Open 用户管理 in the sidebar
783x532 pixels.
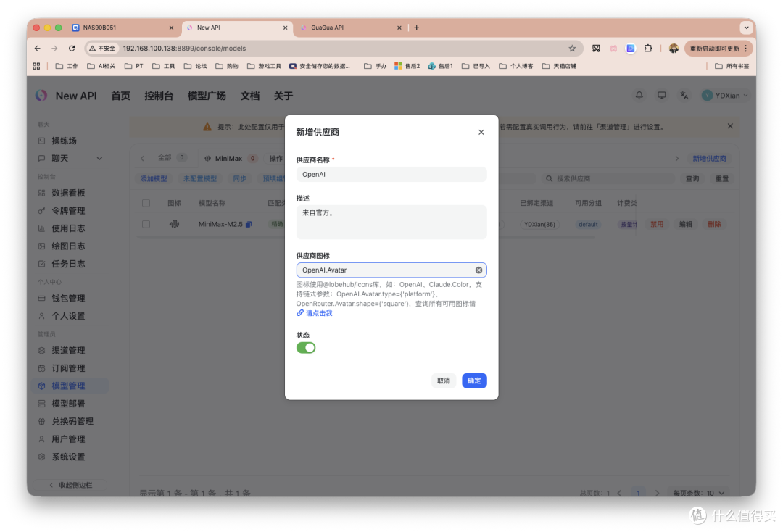point(68,439)
